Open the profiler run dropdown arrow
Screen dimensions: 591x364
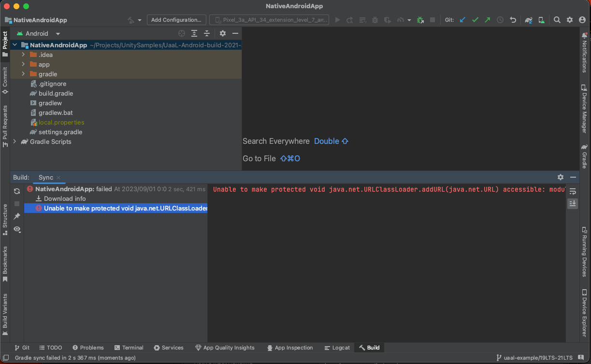pyautogui.click(x=409, y=20)
